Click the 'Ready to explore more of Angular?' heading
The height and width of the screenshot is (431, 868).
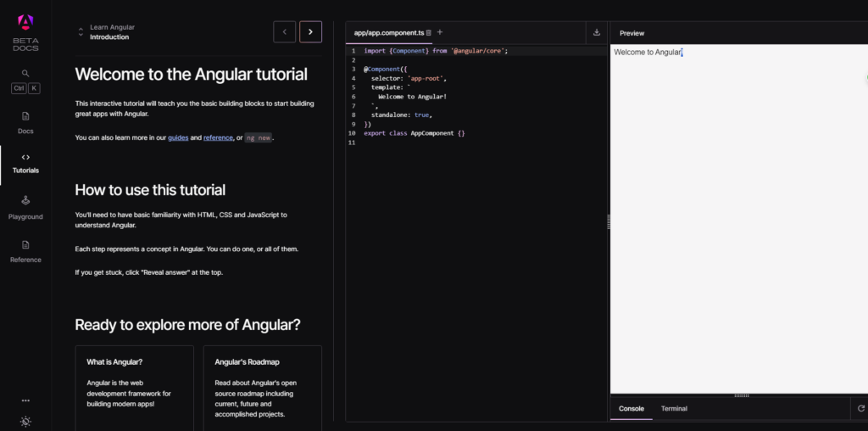click(x=187, y=325)
